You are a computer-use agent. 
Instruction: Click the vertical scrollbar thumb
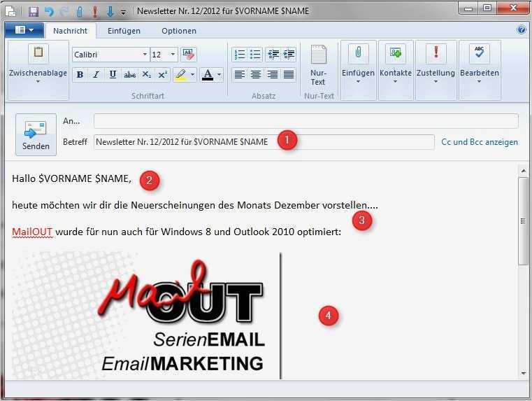pyautogui.click(x=524, y=220)
